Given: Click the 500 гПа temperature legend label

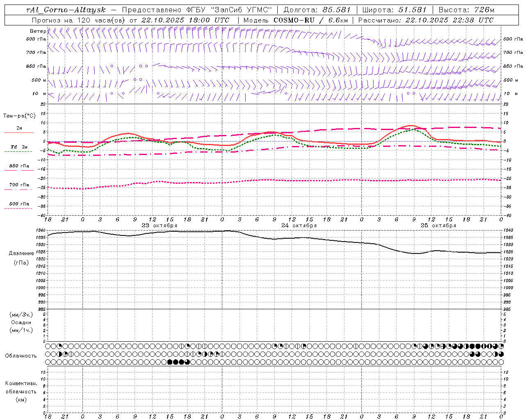Looking at the screenshot, I should pos(19,204).
